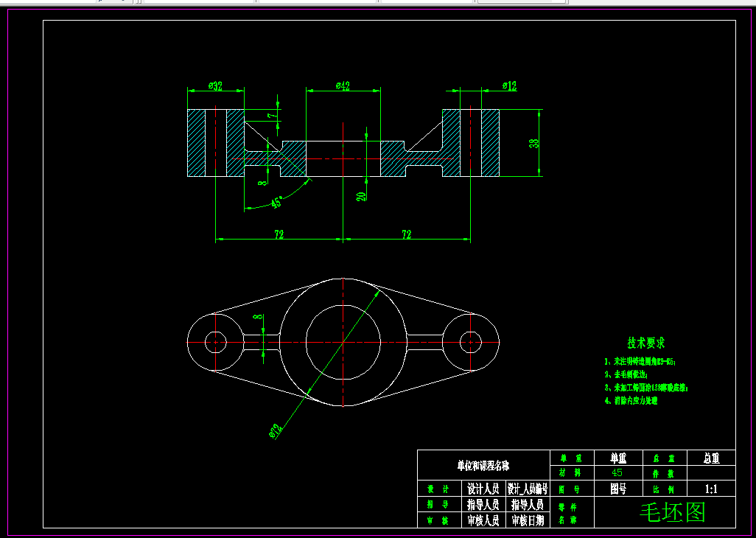Select the 毛坯图 part name text
This screenshot has height=538, width=756.
[x=673, y=512]
